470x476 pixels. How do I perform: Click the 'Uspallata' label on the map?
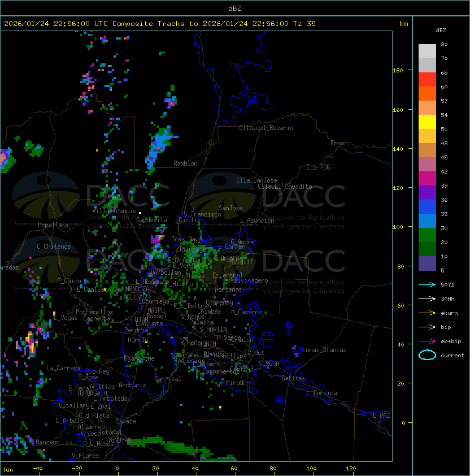coord(54,225)
